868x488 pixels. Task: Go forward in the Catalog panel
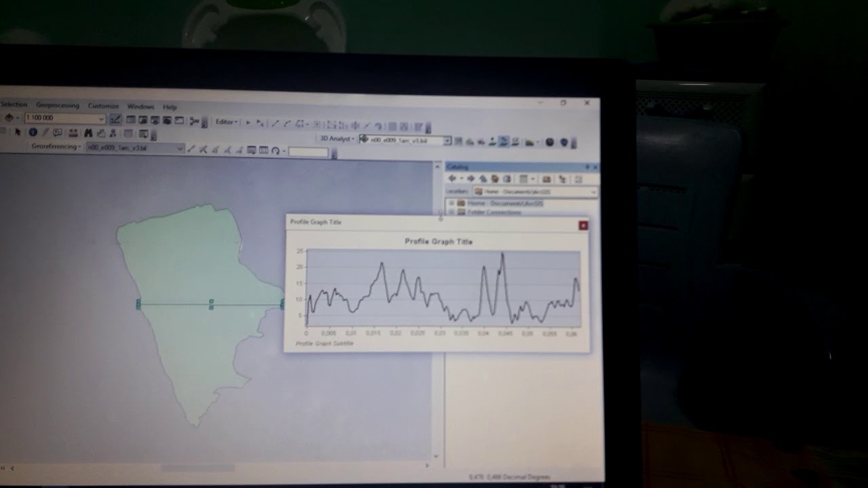pyautogui.click(x=471, y=178)
